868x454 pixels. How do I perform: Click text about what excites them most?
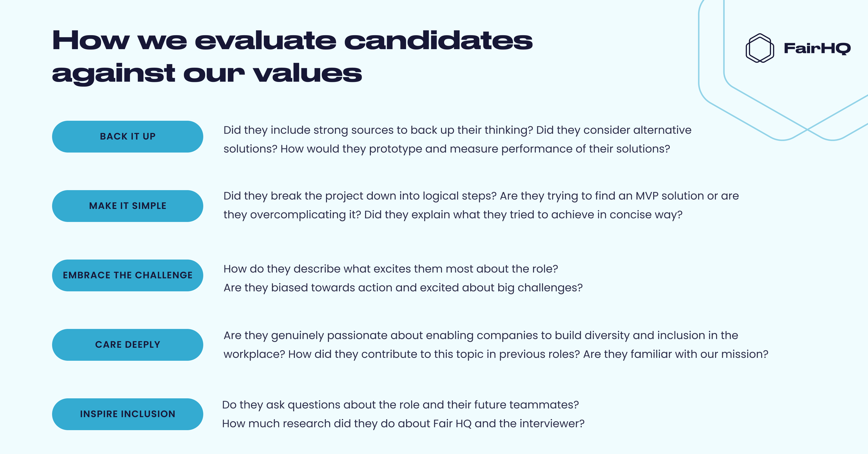[x=391, y=269]
